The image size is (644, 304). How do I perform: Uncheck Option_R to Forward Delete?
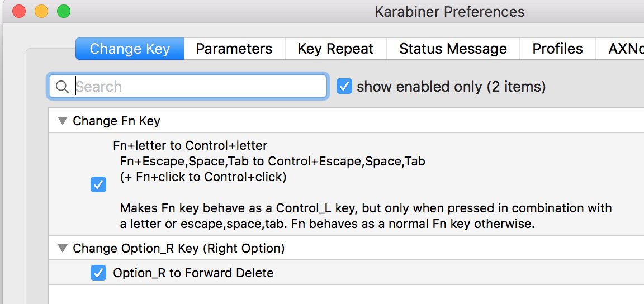98,273
